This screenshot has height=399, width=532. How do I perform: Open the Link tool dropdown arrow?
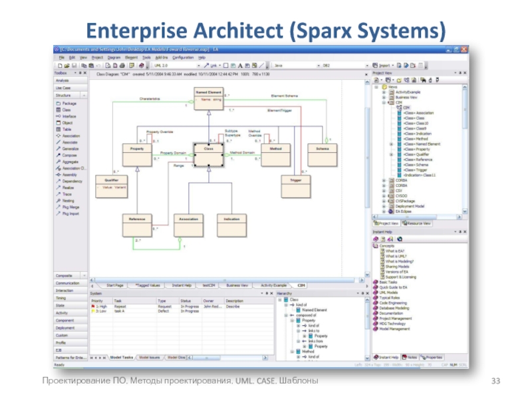pyautogui.click(x=220, y=65)
